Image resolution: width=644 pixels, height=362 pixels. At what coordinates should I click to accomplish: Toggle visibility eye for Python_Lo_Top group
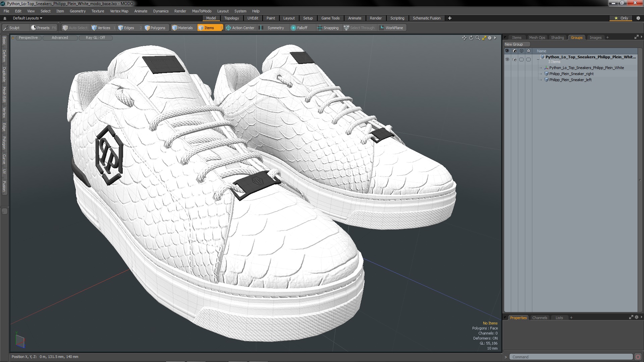(507, 59)
